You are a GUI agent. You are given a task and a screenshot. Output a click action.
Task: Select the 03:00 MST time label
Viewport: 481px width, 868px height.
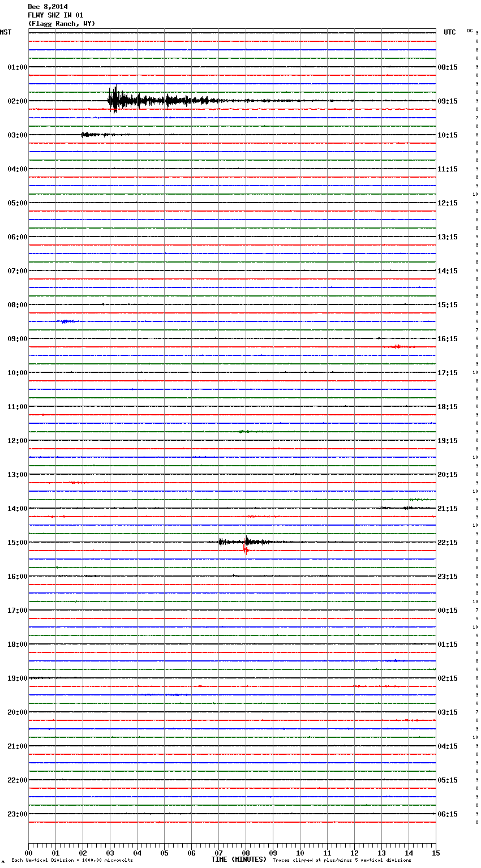[x=17, y=135]
